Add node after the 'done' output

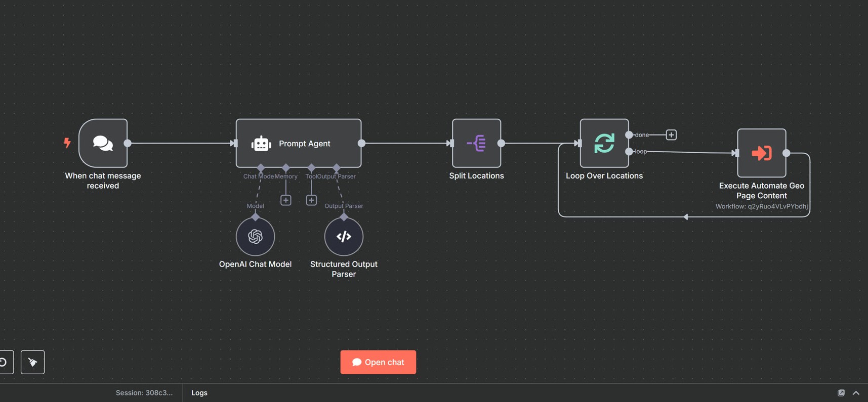coord(671,135)
